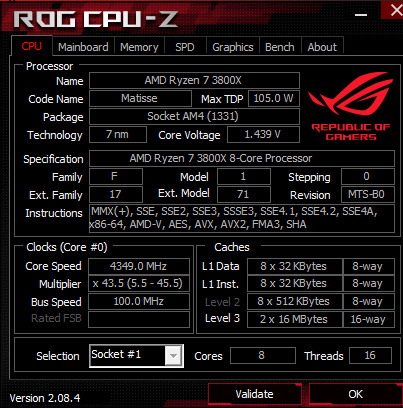Image resolution: width=403 pixels, height=408 pixels.
Task: Click the Core Speed value field
Action: (x=139, y=266)
